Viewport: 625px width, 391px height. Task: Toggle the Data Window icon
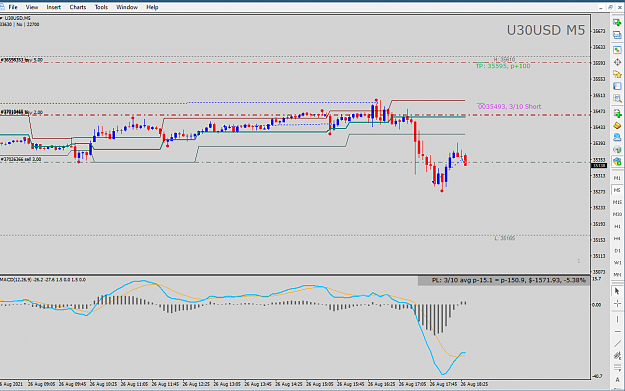point(617,62)
